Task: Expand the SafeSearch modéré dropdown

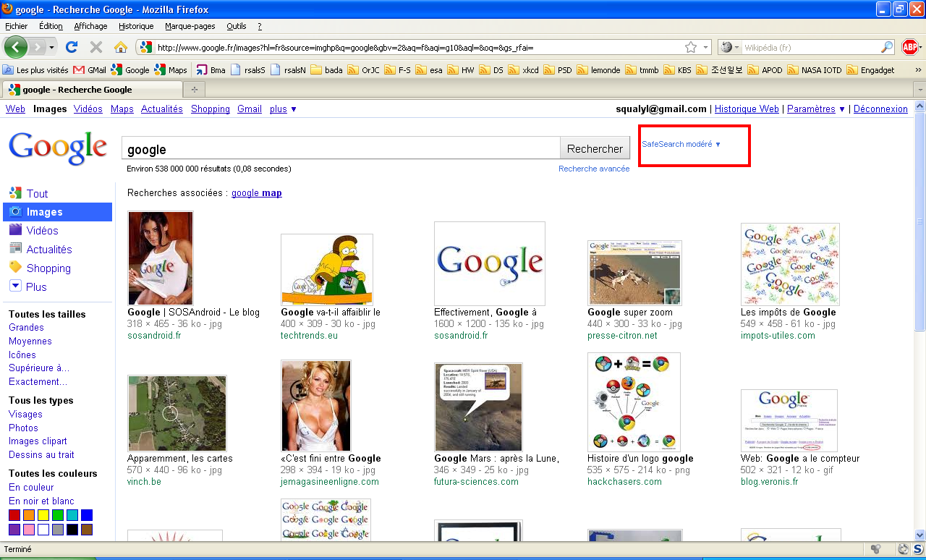Action: pos(681,144)
